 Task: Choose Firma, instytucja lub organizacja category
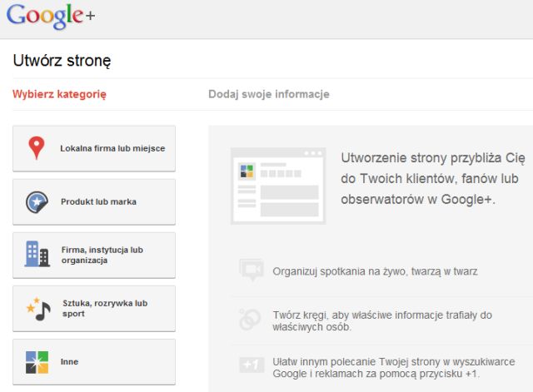(94, 256)
